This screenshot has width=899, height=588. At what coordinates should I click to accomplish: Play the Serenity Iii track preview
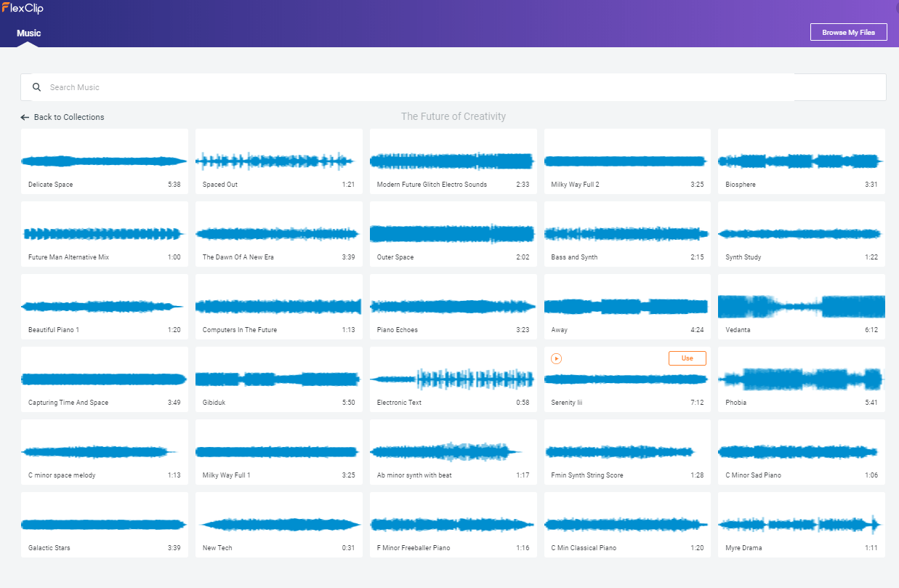556,358
